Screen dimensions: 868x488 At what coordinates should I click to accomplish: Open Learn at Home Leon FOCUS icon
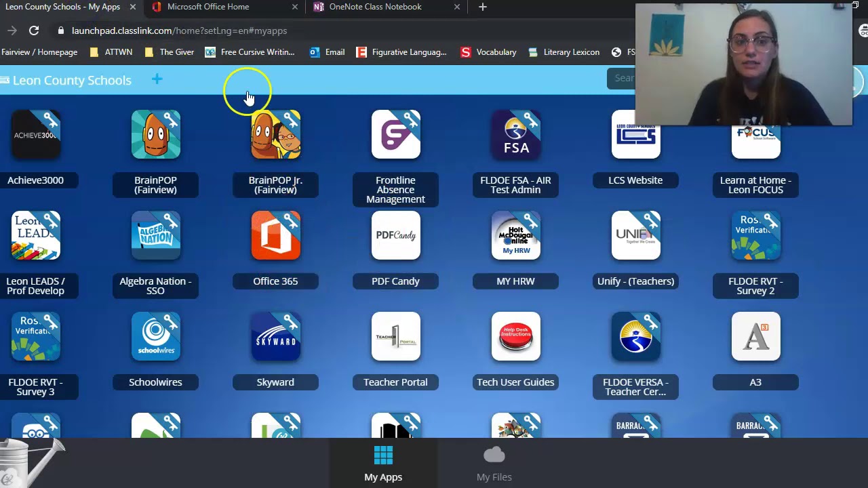[755, 141]
